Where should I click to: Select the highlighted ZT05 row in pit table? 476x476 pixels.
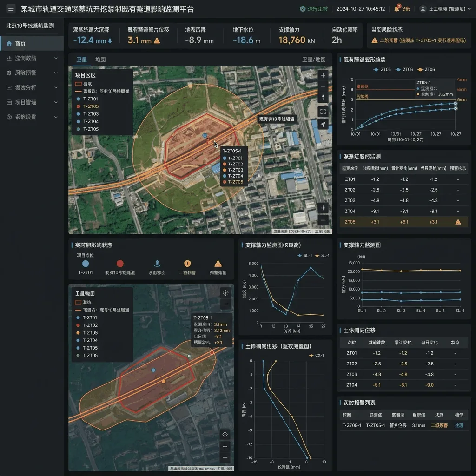pyautogui.click(x=404, y=222)
